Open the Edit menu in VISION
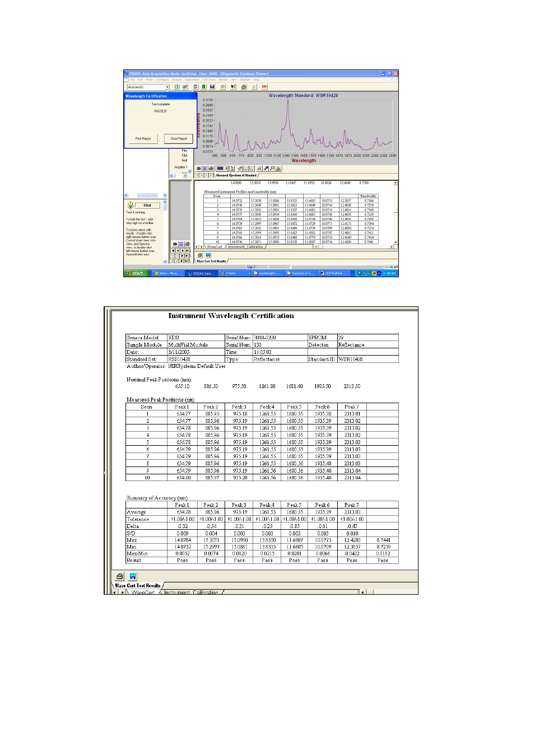 (140, 80)
